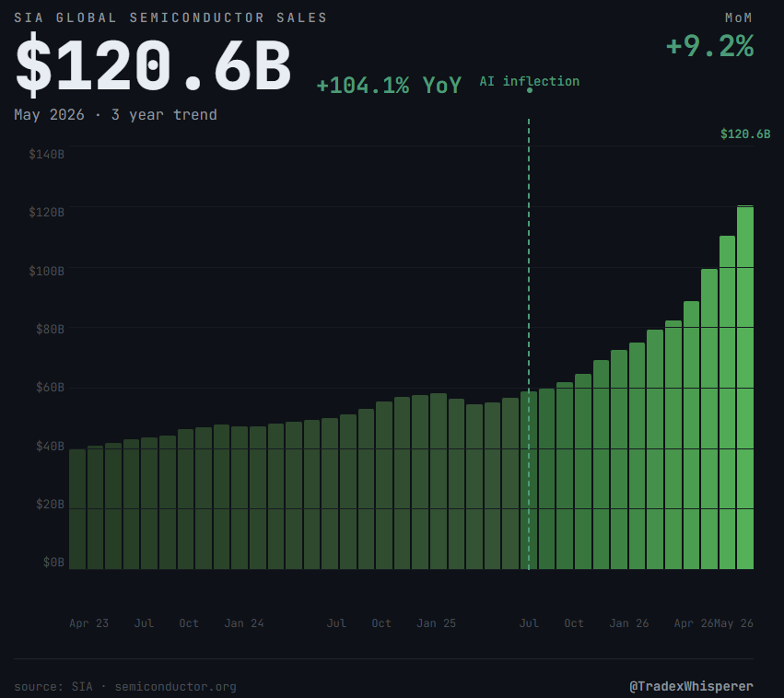Click the 'MoM' heading
784x698 pixels.
coord(739,18)
